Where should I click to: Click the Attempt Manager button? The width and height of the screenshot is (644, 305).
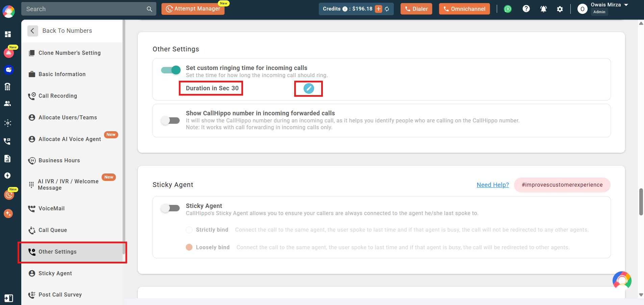(193, 9)
